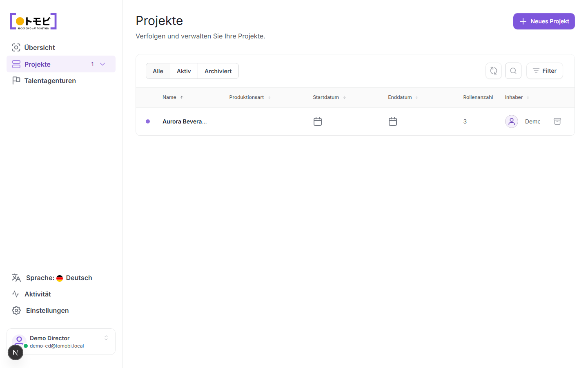Open the Aurora Bevera... project
588x368 pixels.
pos(185,121)
